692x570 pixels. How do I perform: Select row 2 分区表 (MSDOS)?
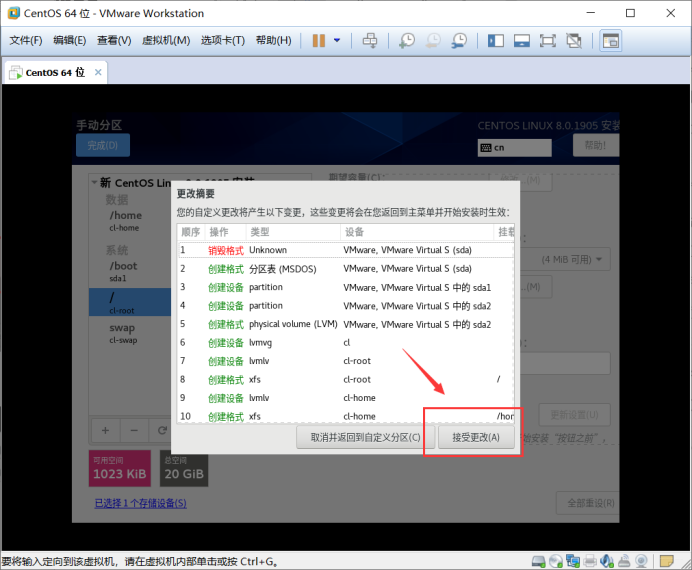coord(346,269)
